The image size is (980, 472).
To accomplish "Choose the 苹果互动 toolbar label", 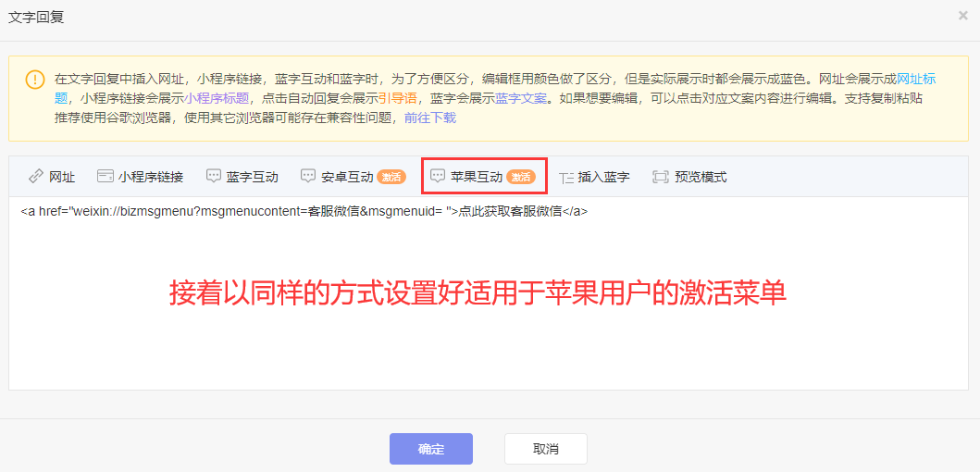I will [x=477, y=177].
